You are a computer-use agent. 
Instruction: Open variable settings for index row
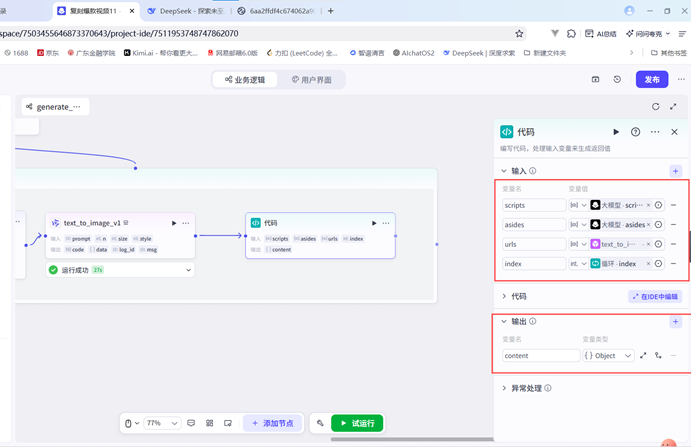click(x=658, y=263)
